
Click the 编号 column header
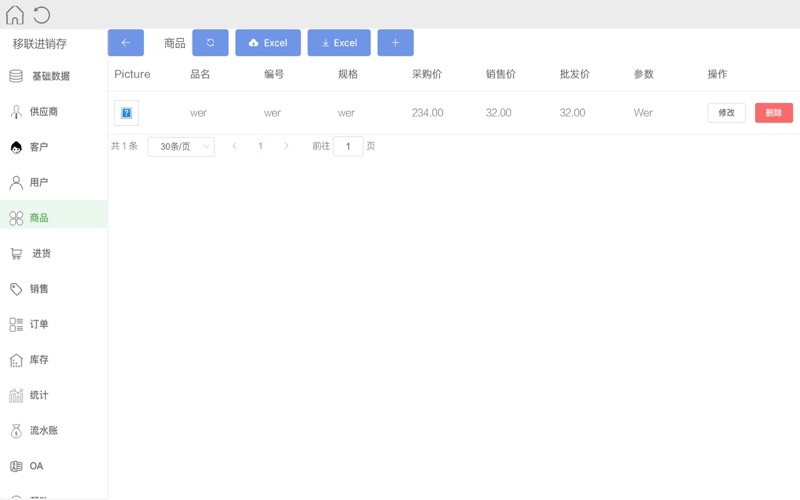[x=274, y=74]
